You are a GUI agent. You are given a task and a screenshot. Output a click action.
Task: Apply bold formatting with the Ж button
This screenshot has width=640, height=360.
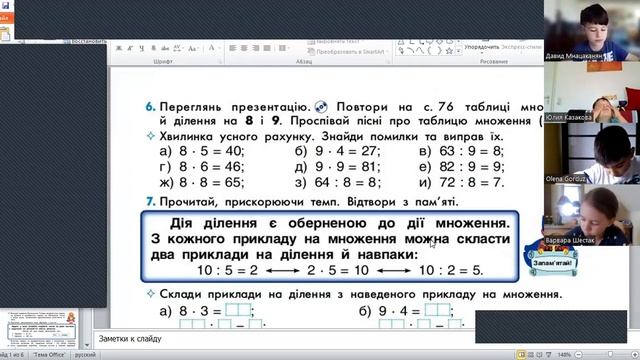tap(119, 48)
